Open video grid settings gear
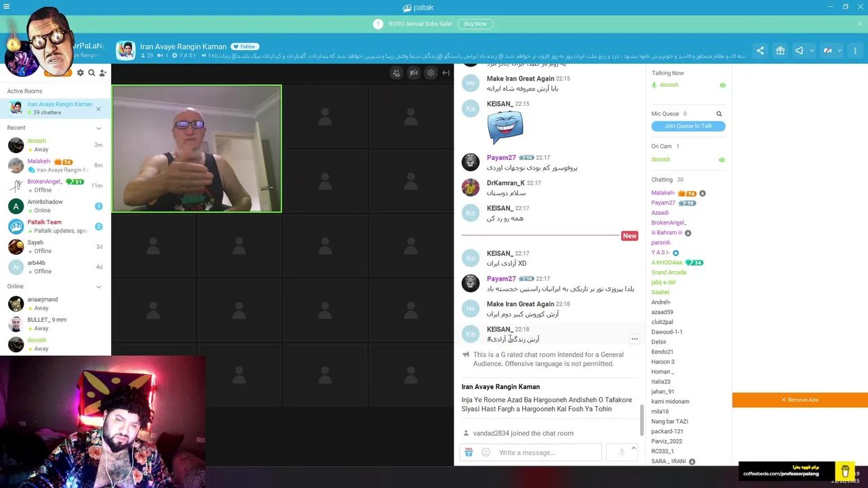The image size is (868, 488). [430, 73]
